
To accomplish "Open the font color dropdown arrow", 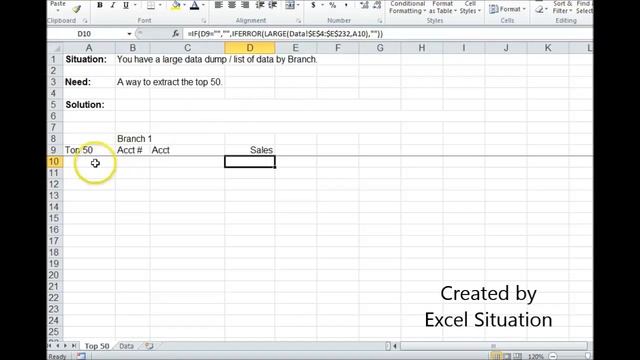I will 203,5.
